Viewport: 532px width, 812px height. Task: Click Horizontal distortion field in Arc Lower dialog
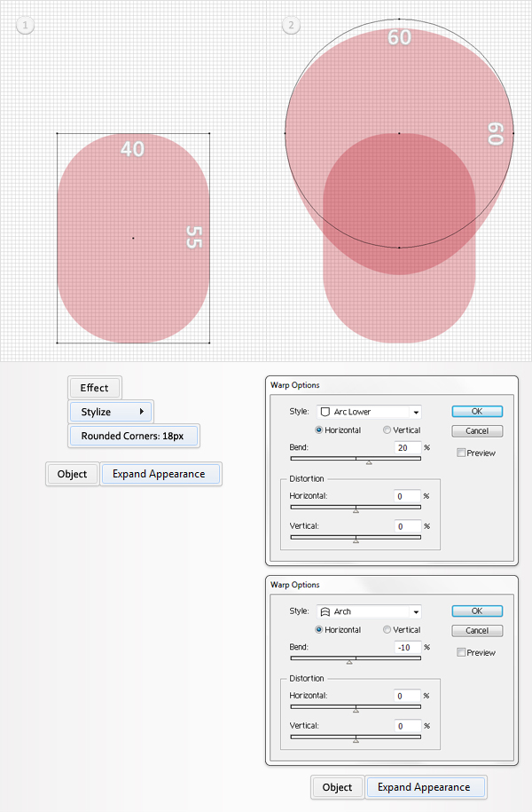click(408, 496)
